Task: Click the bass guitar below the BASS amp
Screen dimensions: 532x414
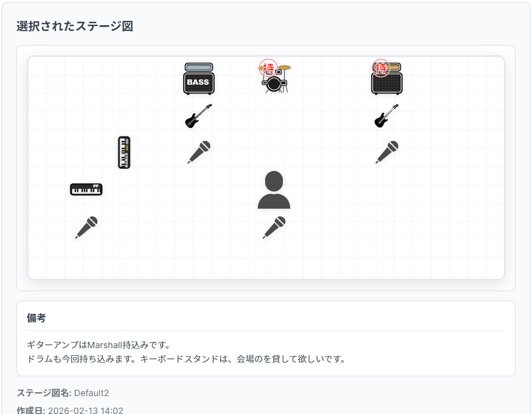Action: [198, 116]
